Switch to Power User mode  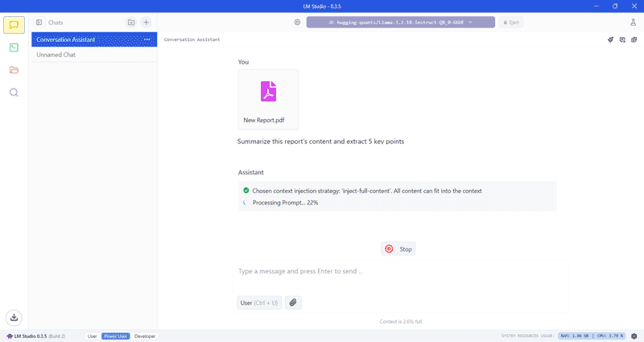point(116,336)
